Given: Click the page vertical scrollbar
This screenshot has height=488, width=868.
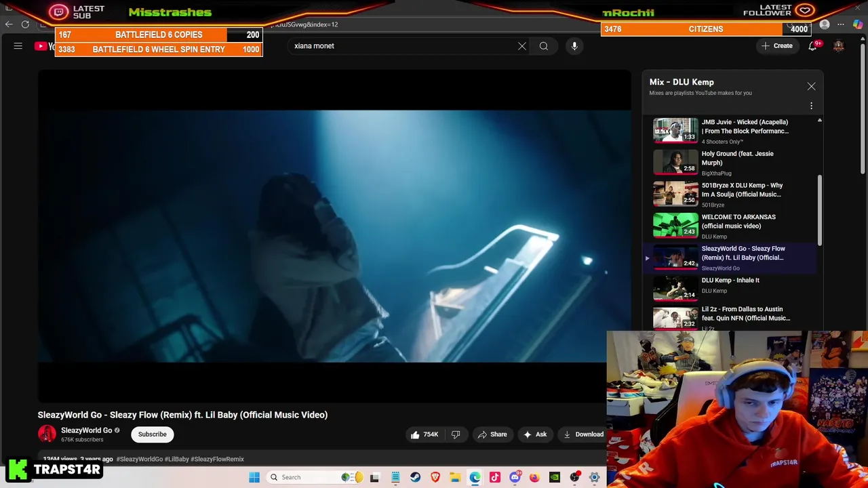Looking at the screenshot, I should pyautogui.click(x=863, y=108).
